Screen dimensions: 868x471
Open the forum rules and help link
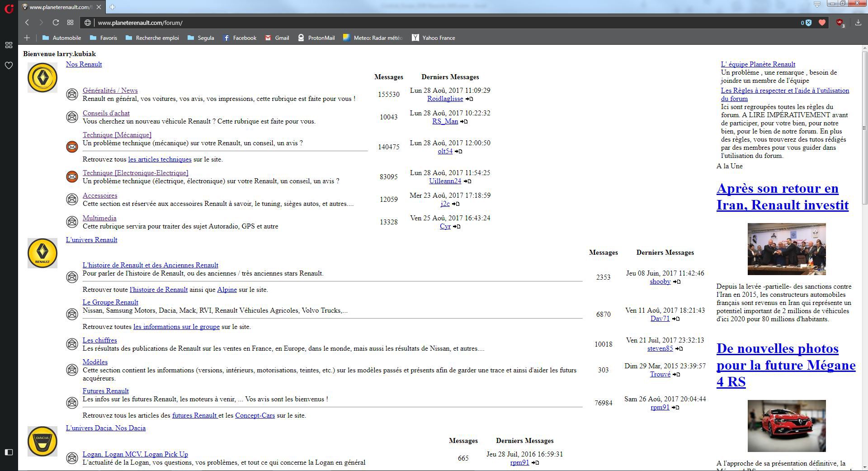(x=785, y=95)
